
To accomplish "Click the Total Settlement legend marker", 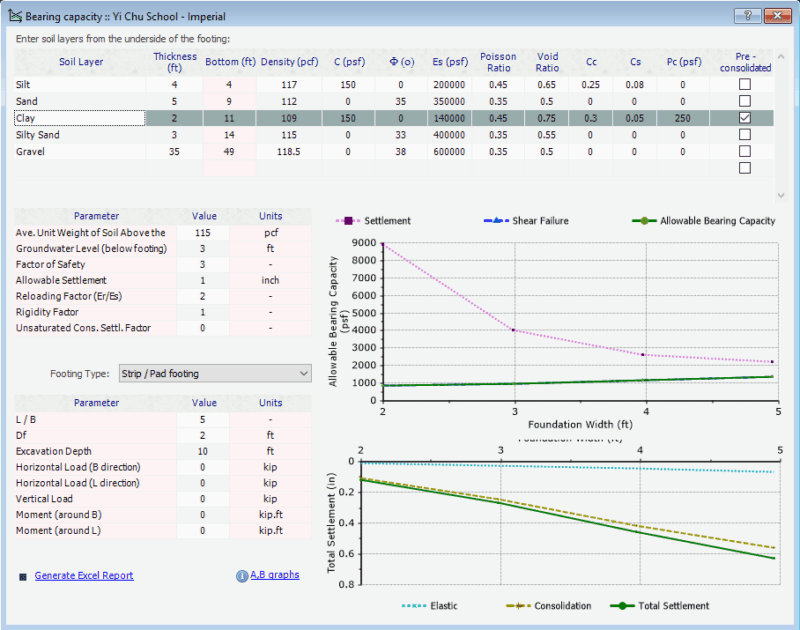I will pyautogui.click(x=622, y=606).
